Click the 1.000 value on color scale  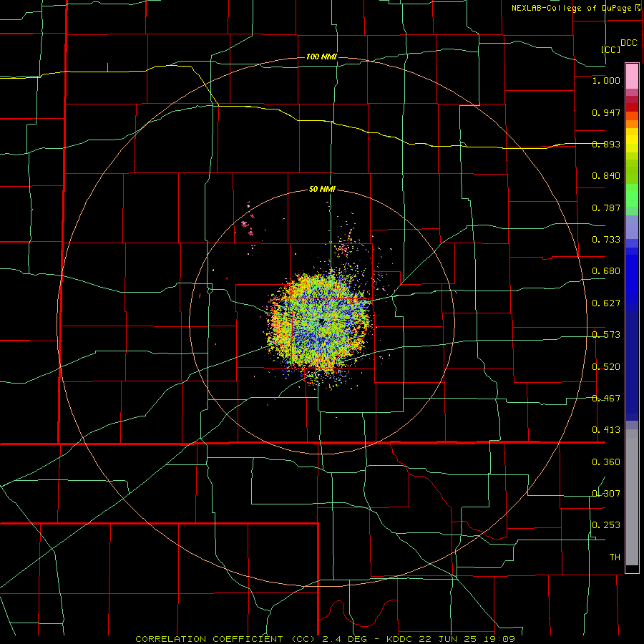606,80
